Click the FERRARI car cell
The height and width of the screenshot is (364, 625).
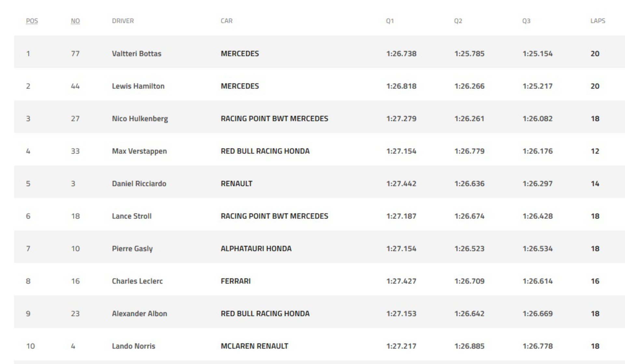[x=236, y=281]
